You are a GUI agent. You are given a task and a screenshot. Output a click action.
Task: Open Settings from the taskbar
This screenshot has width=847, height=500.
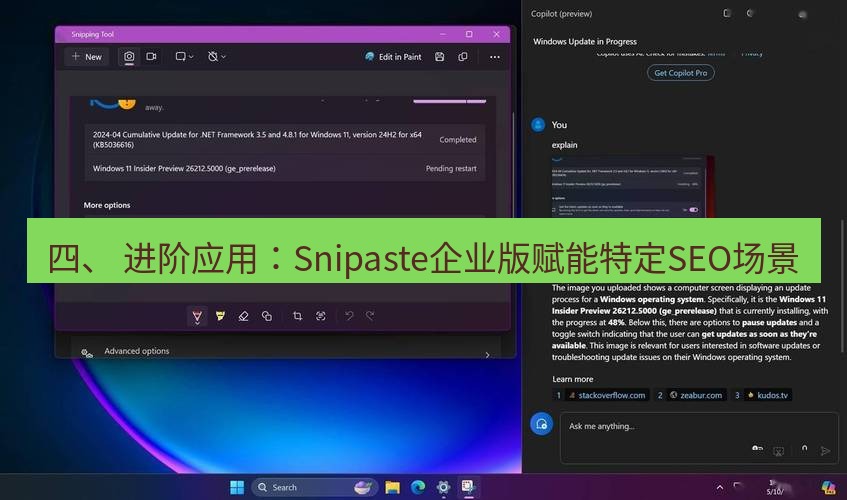point(443,488)
